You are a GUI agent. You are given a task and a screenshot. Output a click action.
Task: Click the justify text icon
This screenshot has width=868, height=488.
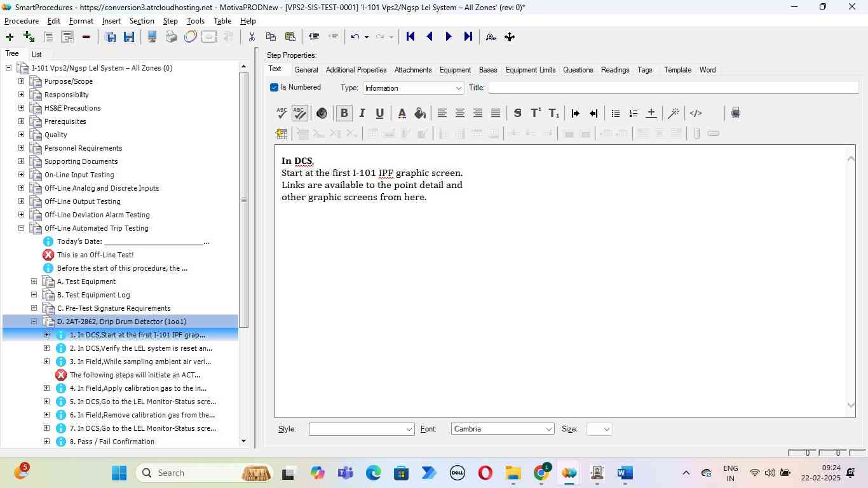(496, 113)
